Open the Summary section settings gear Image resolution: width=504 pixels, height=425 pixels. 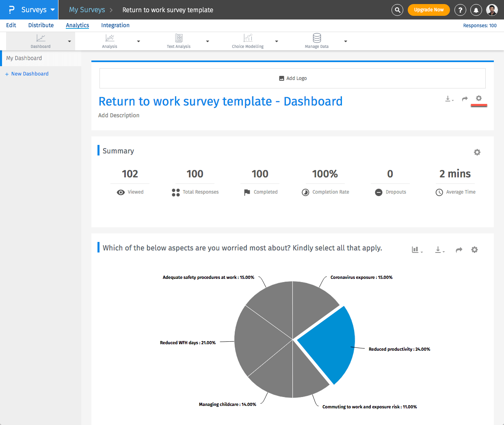coord(477,152)
